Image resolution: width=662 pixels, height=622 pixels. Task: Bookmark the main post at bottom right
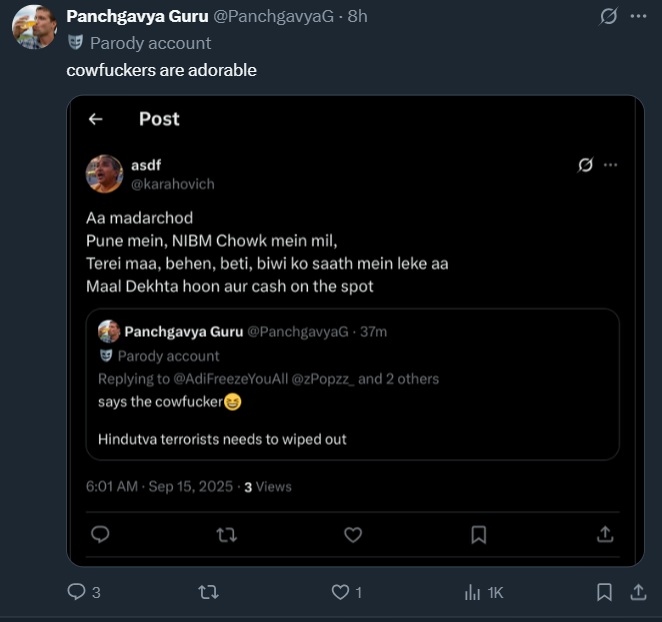[604, 593]
